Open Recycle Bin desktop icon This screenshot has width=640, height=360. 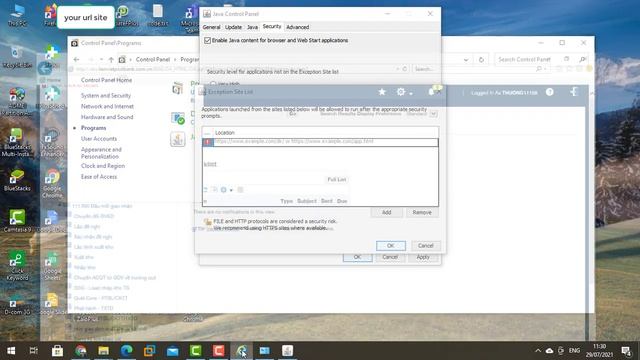coord(17,57)
